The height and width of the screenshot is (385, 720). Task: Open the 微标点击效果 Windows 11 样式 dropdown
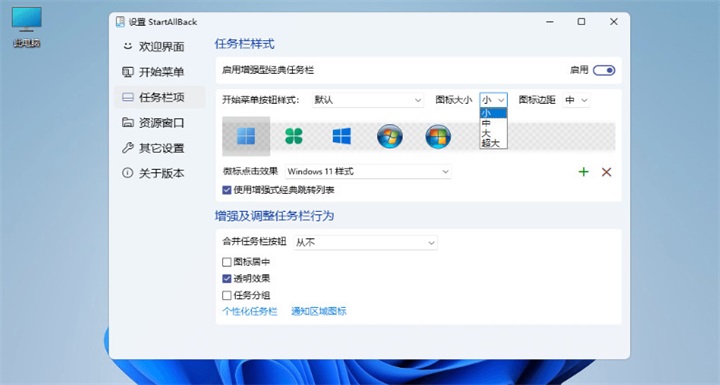point(368,171)
